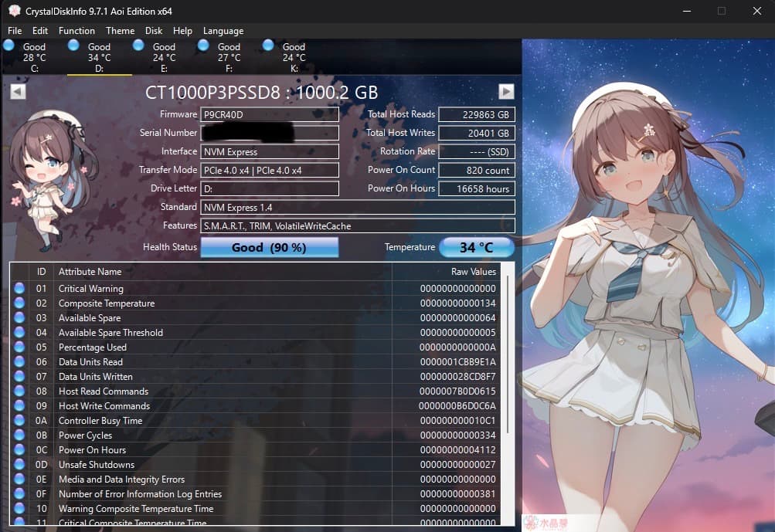Click the ID column header
The width and height of the screenshot is (775, 532).
[x=41, y=272]
